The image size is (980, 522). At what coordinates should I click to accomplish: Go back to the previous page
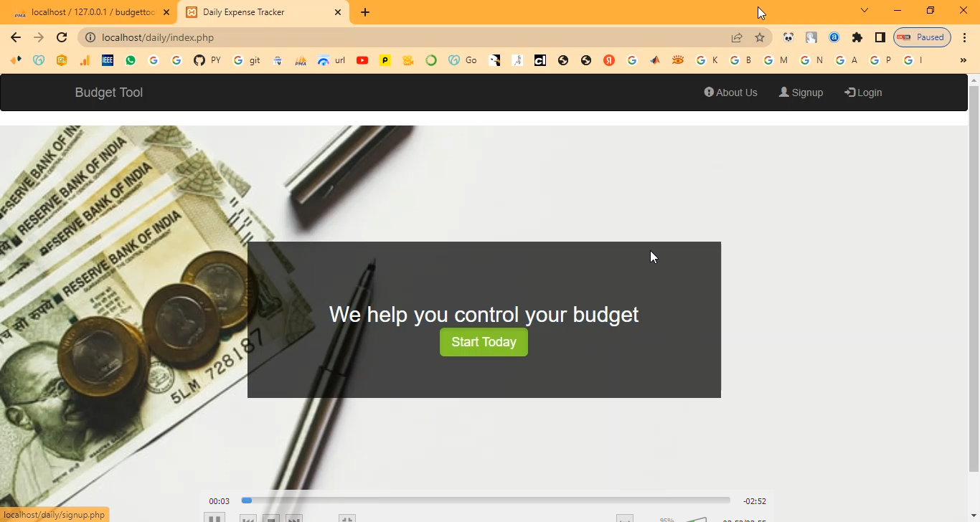pos(16,37)
